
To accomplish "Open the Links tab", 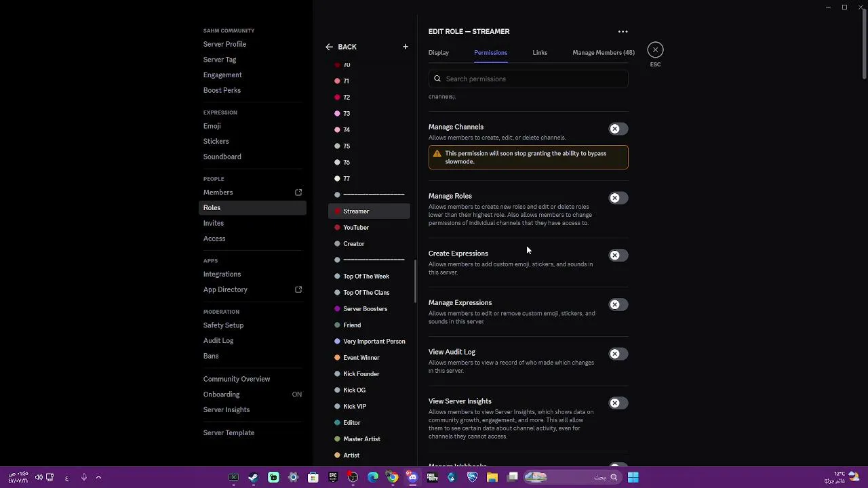I will pos(540,52).
